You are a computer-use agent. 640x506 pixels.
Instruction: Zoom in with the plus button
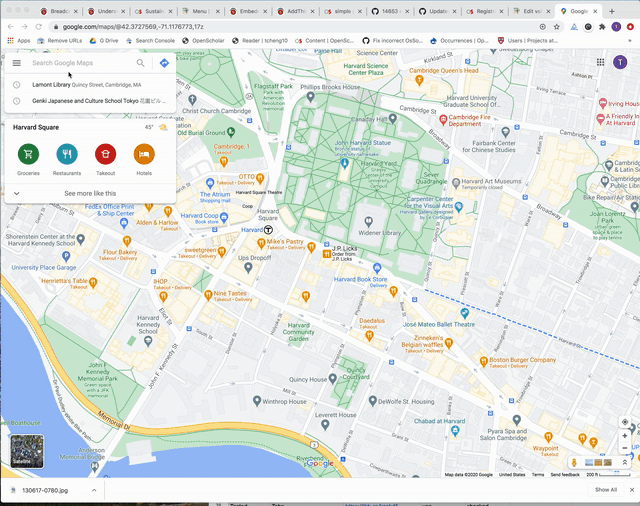pos(625,437)
